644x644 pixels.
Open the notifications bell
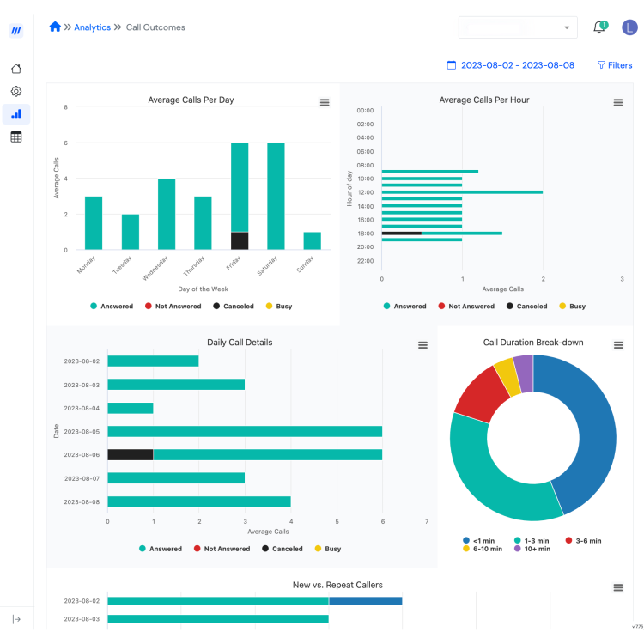pos(600,27)
